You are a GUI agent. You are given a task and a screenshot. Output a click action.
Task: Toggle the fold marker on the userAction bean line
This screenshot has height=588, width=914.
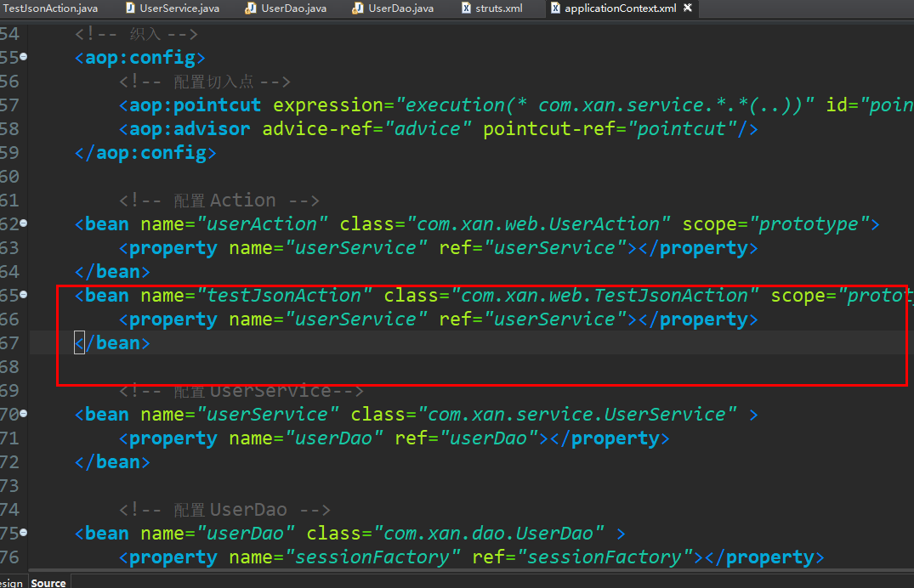[23, 223]
